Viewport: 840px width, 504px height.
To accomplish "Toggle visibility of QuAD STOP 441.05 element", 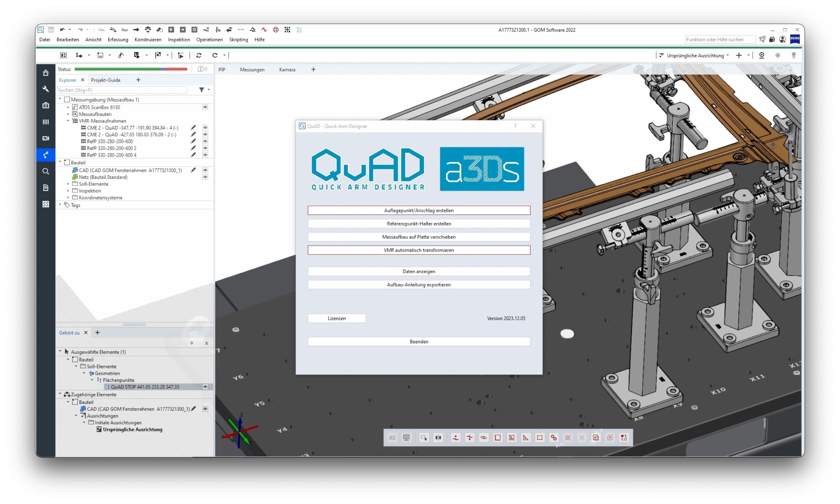I will 205,387.
